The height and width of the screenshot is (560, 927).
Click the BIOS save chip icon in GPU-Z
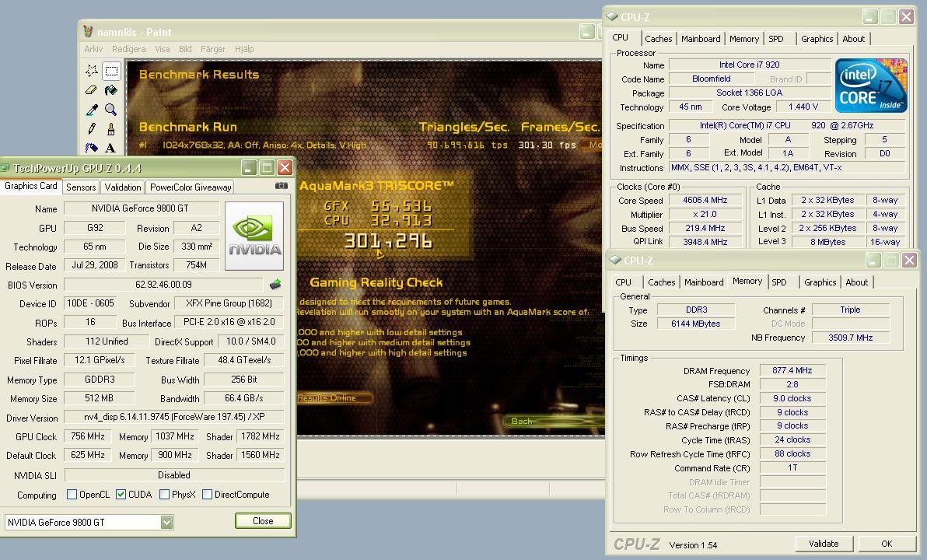click(x=275, y=285)
